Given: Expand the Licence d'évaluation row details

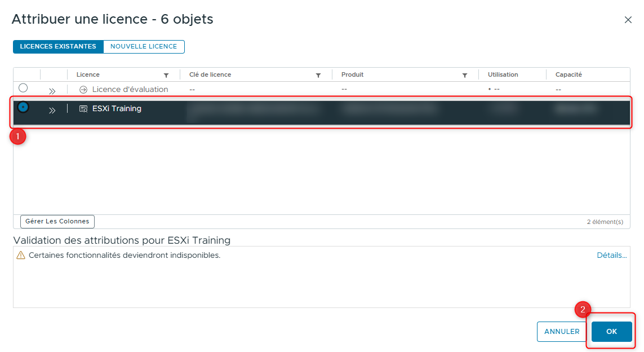Looking at the screenshot, I should point(52,91).
